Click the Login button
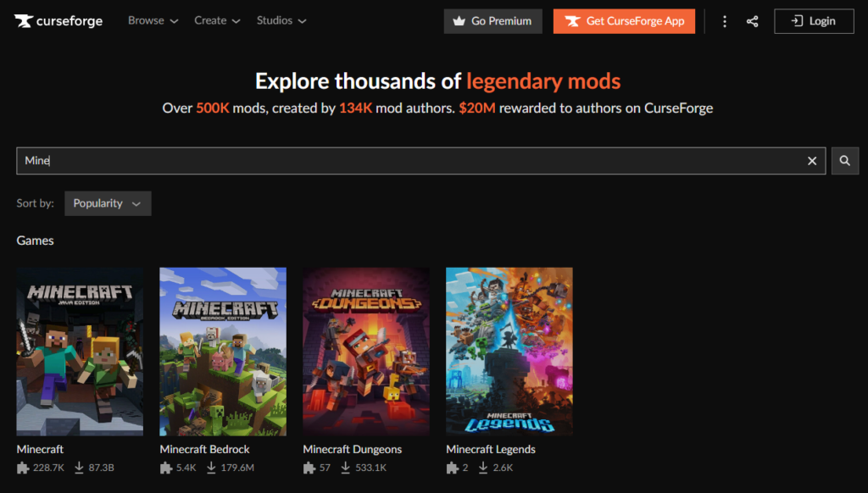 pos(814,21)
